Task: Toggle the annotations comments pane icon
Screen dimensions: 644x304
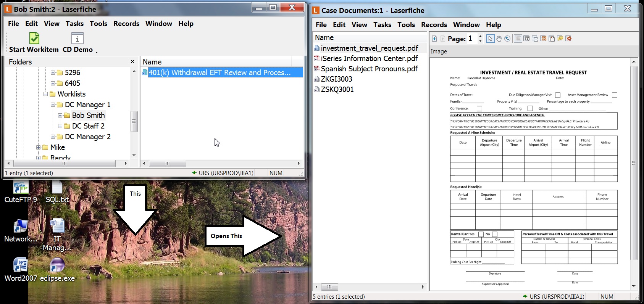Action: (560, 39)
